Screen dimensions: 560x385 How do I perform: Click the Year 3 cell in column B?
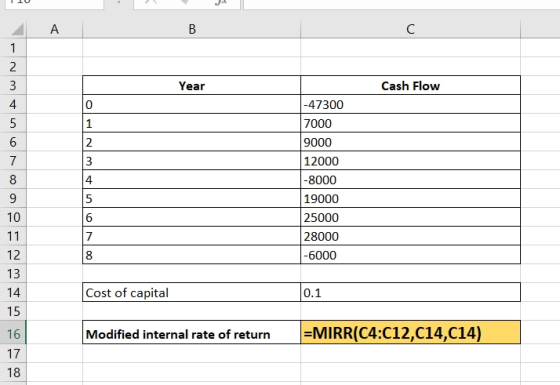[191, 161]
